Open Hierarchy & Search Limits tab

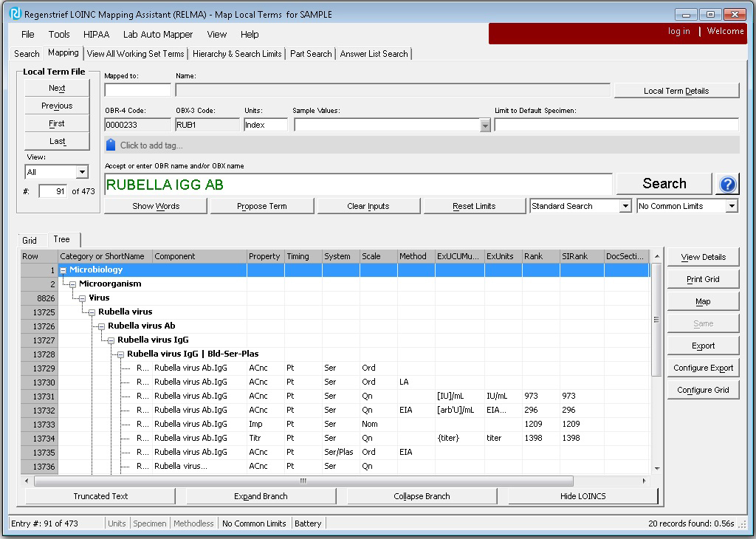pos(237,53)
